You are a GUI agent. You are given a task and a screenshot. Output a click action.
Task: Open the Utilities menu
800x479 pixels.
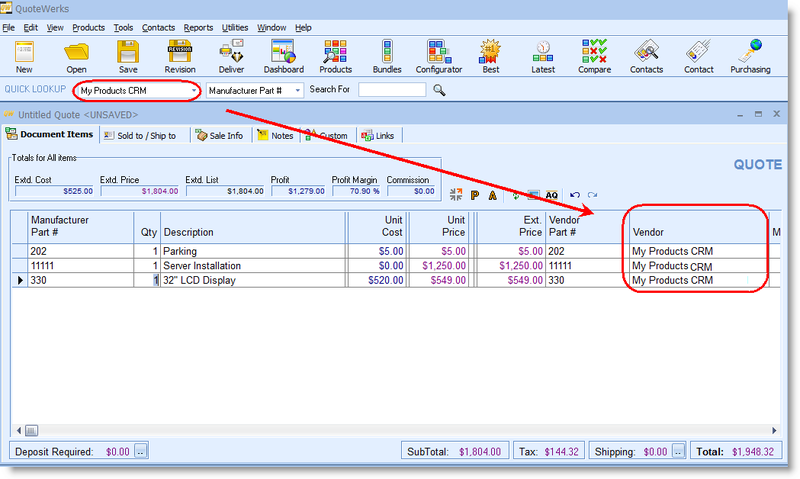coord(235,28)
